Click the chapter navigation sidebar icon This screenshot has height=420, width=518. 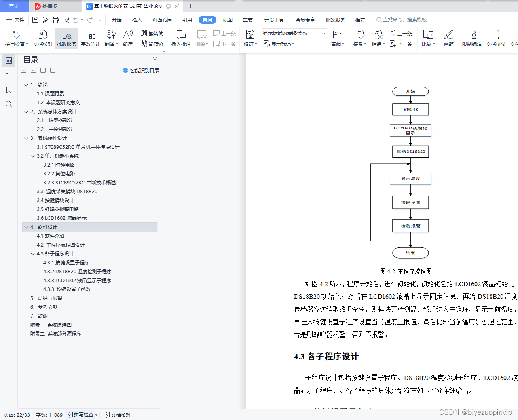[9, 75]
